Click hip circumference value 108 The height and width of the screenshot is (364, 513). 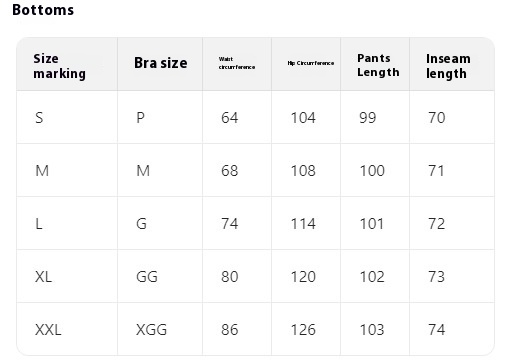pos(303,171)
